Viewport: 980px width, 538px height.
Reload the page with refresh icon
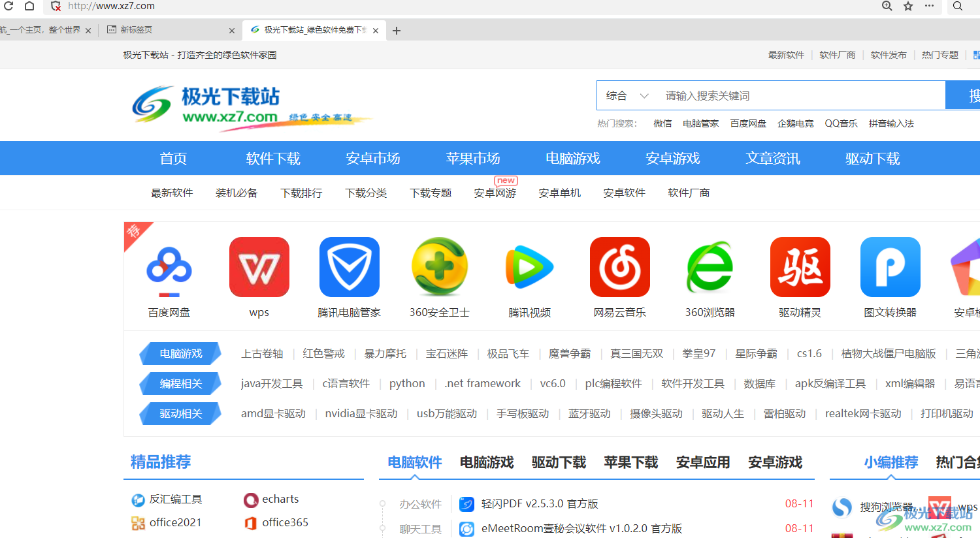8,6
